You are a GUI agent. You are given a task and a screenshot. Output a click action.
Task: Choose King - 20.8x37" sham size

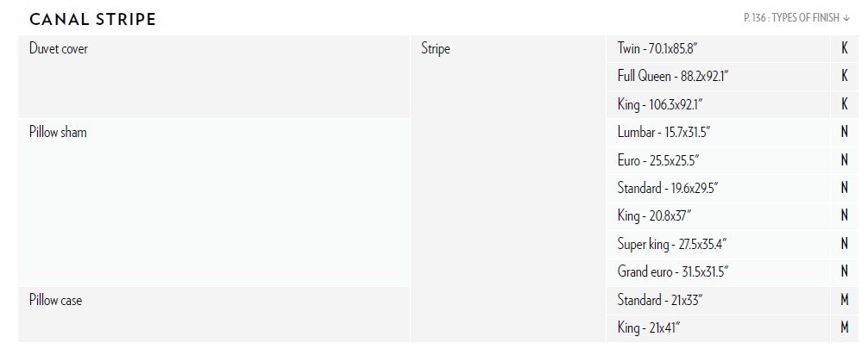coord(654,216)
